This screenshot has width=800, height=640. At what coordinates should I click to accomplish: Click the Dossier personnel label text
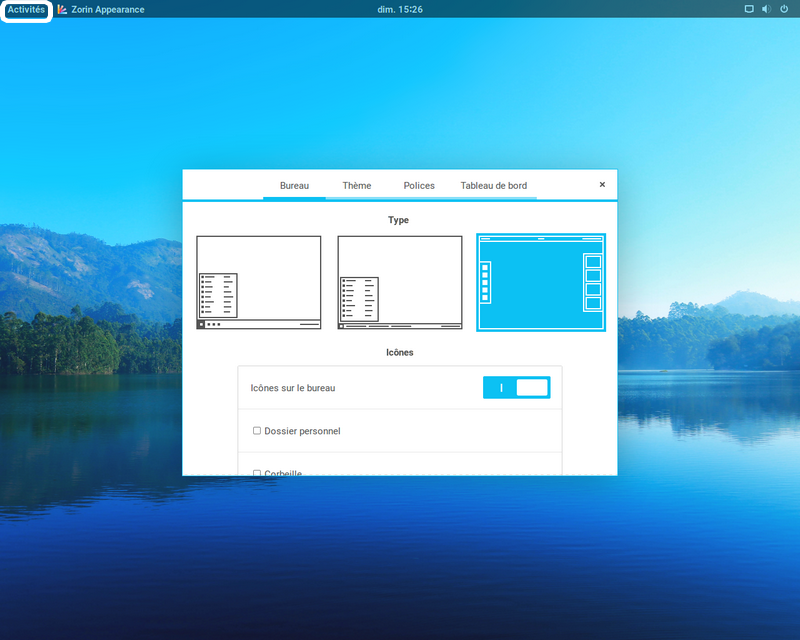302,431
